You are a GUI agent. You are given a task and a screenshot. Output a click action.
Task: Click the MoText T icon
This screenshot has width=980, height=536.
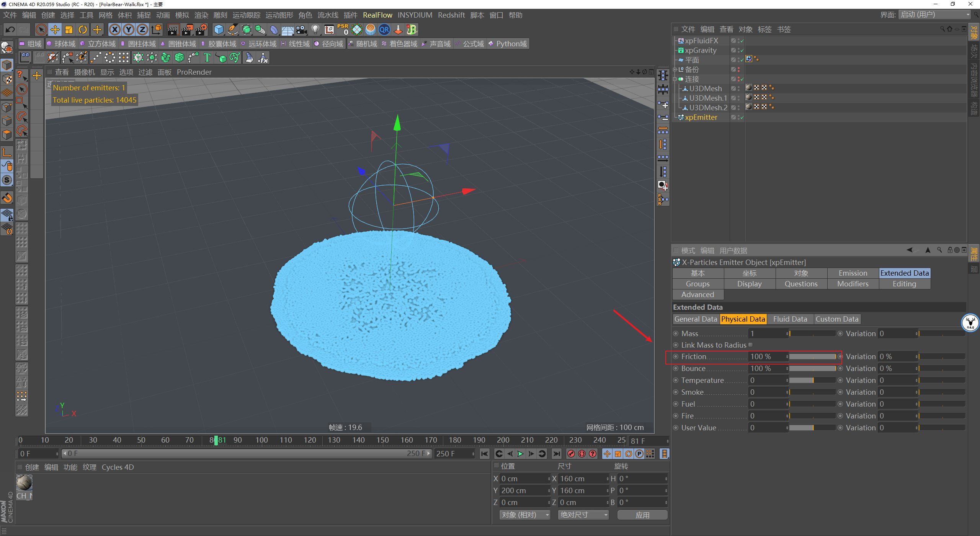pos(207,58)
